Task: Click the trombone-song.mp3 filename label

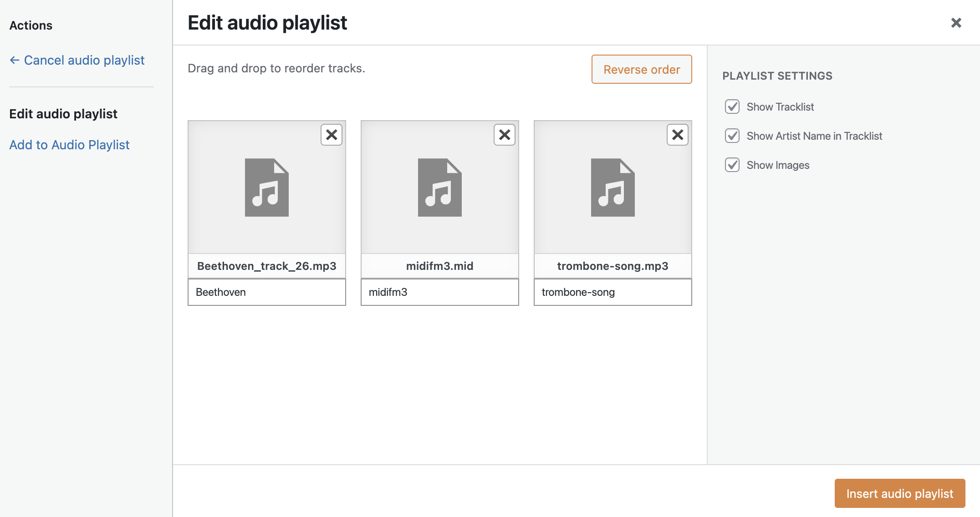Action: click(x=613, y=266)
